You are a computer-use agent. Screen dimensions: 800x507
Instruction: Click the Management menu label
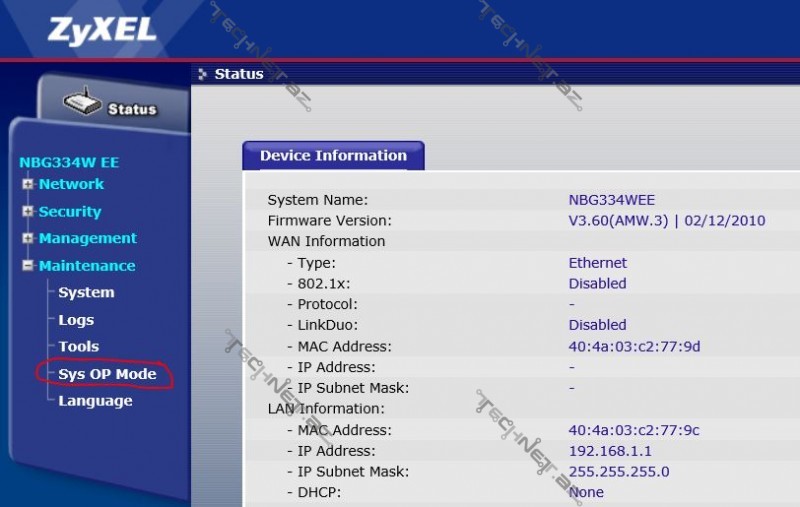click(x=88, y=238)
